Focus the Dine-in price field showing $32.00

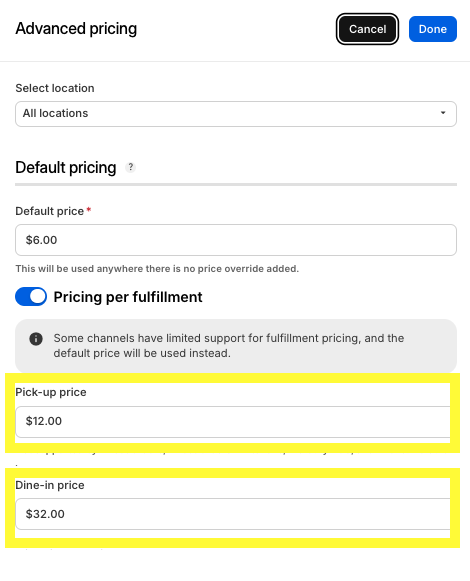233,514
